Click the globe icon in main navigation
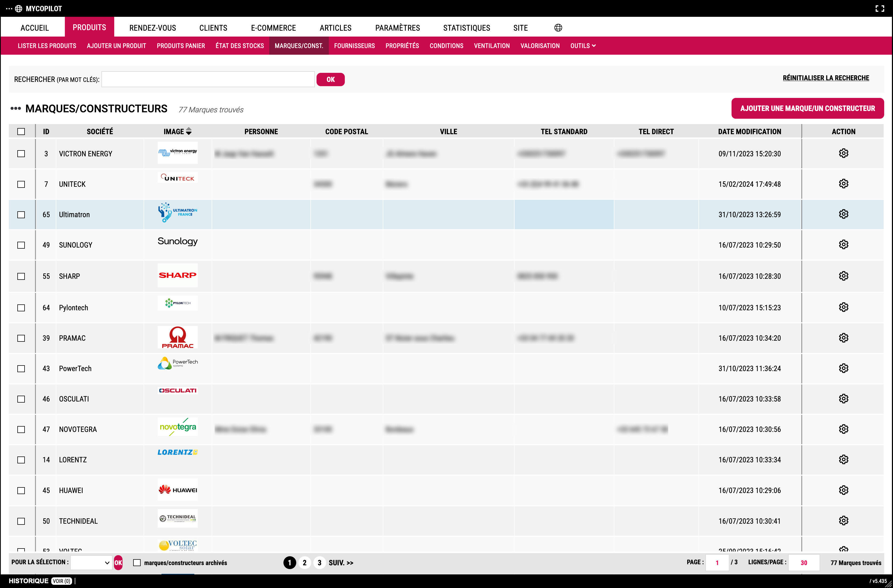The height and width of the screenshot is (588, 893). 558,28
